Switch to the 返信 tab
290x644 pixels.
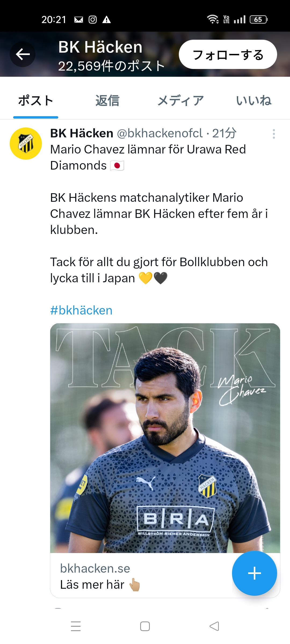(x=107, y=101)
